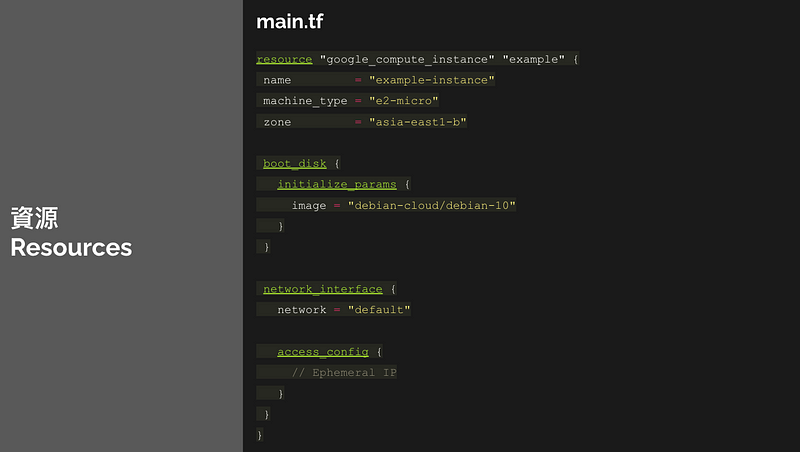The width and height of the screenshot is (800, 452).
Task: Select the zone attribute name
Action: point(277,122)
